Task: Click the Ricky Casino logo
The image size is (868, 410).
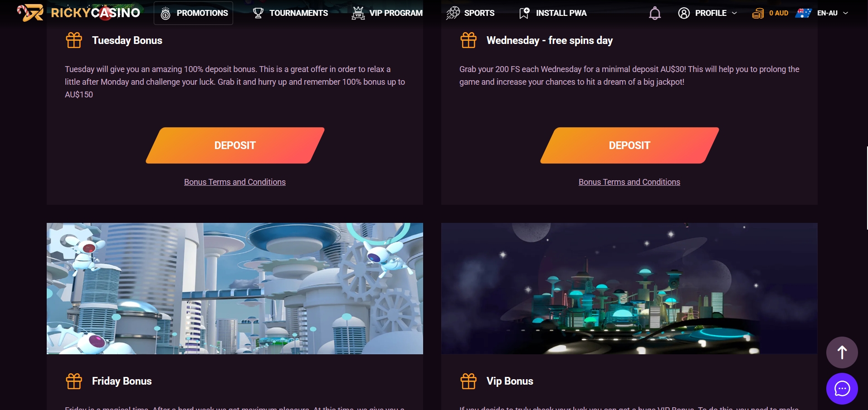Action: 78,13
